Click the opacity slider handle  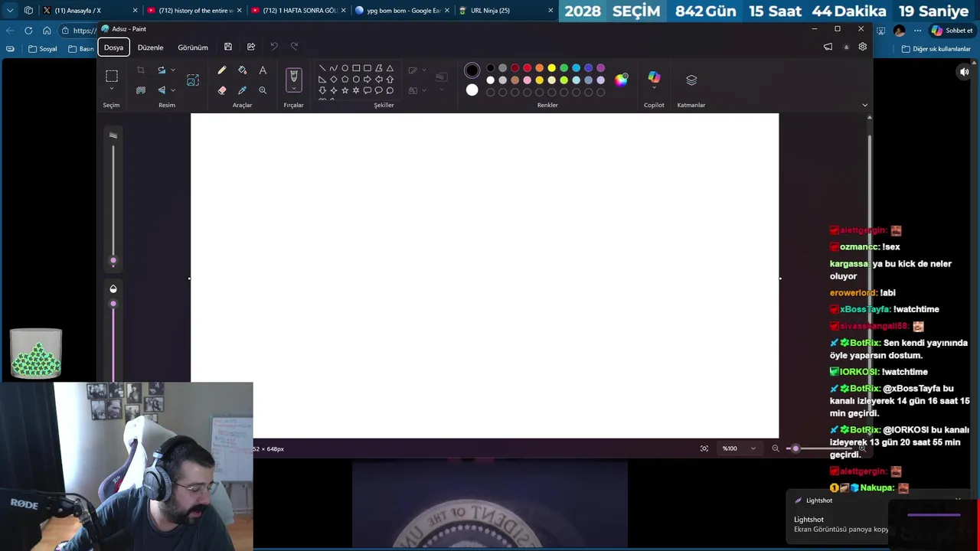tap(113, 304)
